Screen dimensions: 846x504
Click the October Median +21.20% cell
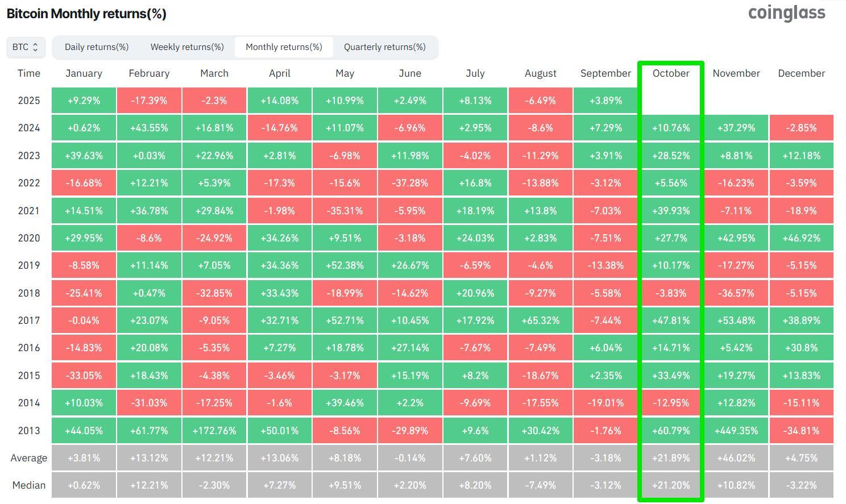(x=671, y=485)
